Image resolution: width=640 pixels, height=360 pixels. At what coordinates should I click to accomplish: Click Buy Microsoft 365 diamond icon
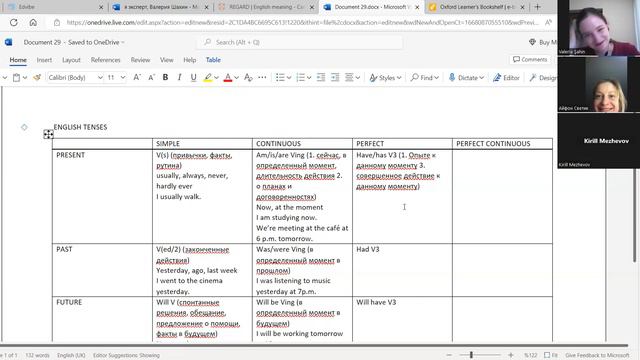click(x=532, y=42)
